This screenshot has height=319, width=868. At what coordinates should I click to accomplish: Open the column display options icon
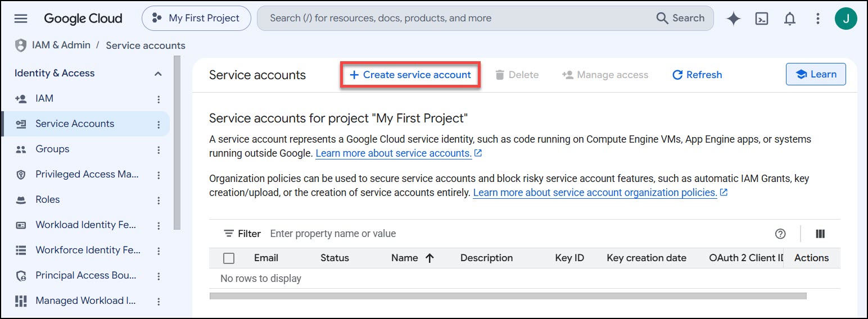[x=820, y=234]
